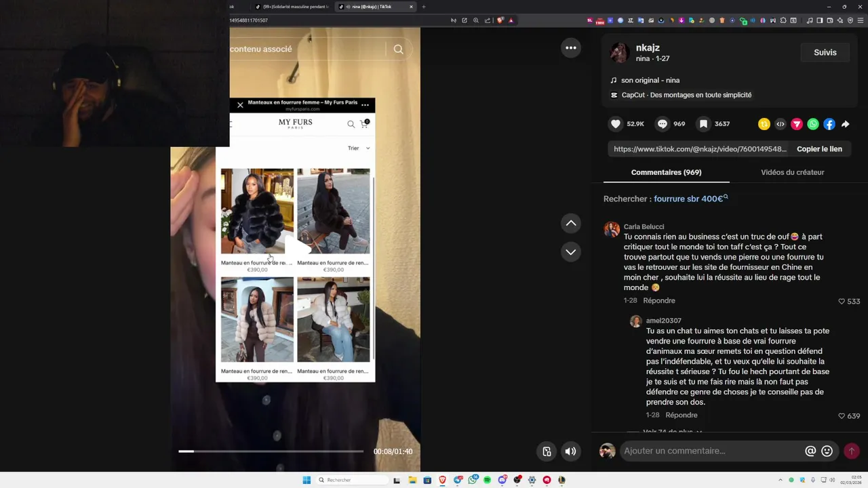Share video via WhatsApp icon

813,124
